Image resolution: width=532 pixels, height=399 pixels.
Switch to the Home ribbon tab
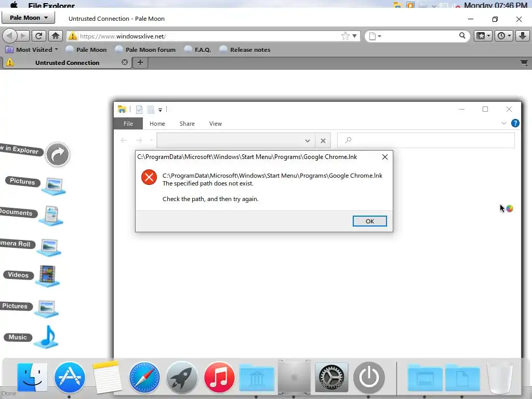[x=157, y=124]
